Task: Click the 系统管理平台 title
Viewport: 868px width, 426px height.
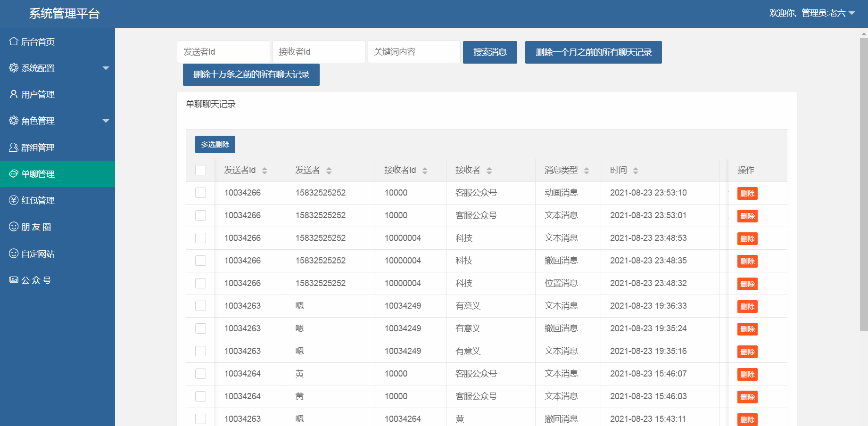Action: click(x=65, y=14)
